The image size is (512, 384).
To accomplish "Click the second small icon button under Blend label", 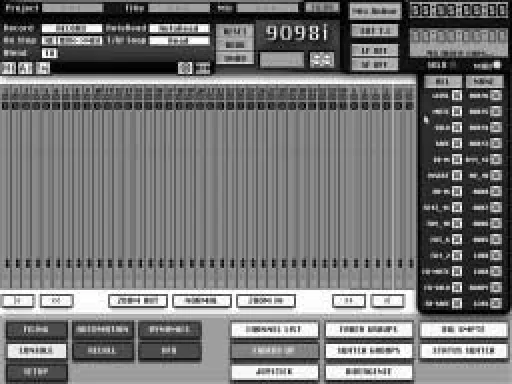I will point(25,68).
